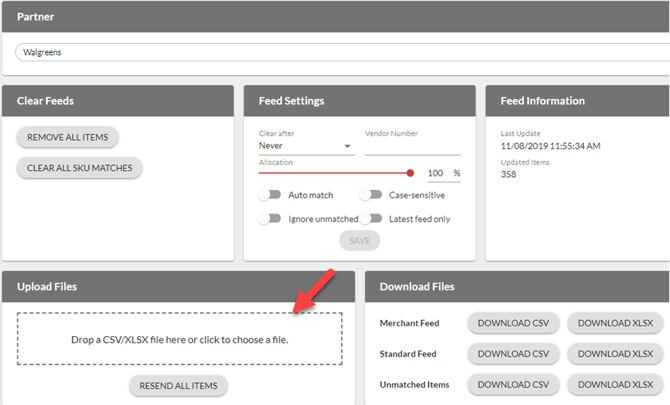Download Merchant Feed as XLSX
The height and width of the screenshot is (405, 670).
(615, 323)
